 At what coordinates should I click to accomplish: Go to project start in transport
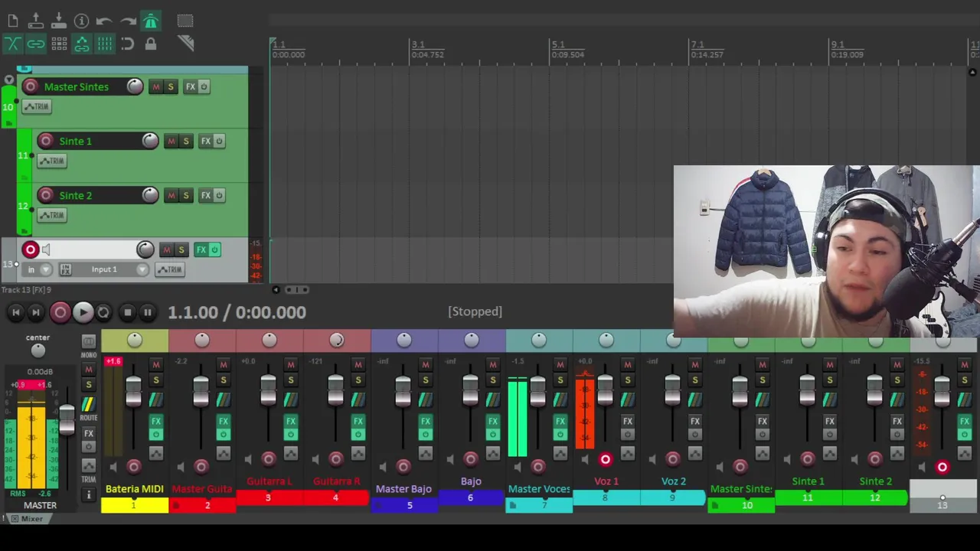15,312
